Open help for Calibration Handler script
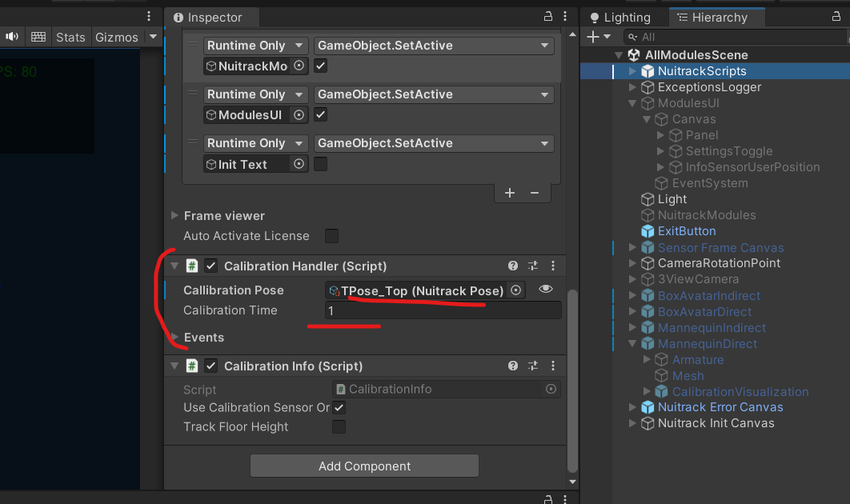Screen dimensions: 850x504 coord(513,266)
